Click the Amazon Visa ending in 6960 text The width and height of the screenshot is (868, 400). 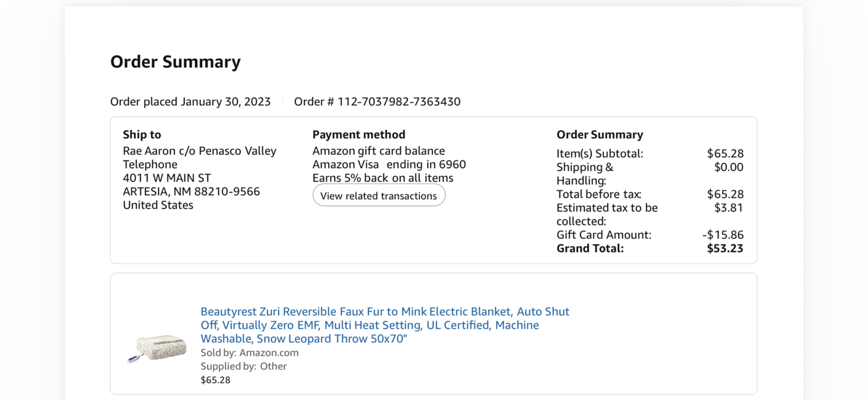pos(389,164)
